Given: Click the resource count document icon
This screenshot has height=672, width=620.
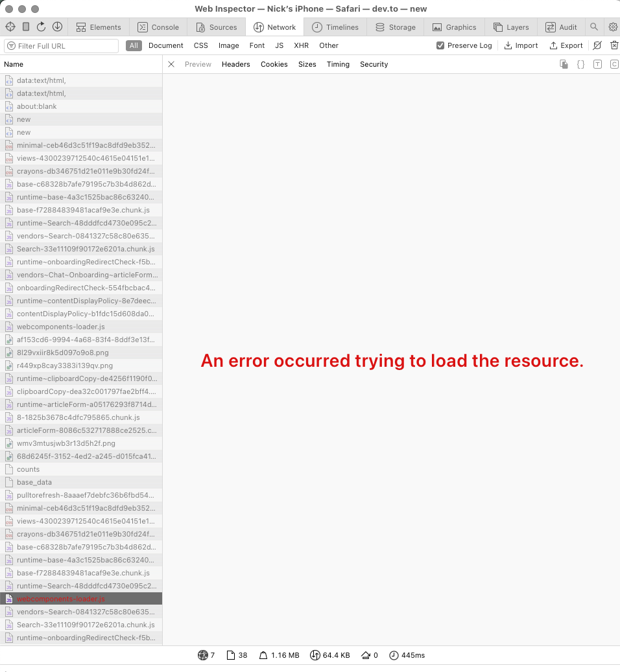Looking at the screenshot, I should (231, 655).
